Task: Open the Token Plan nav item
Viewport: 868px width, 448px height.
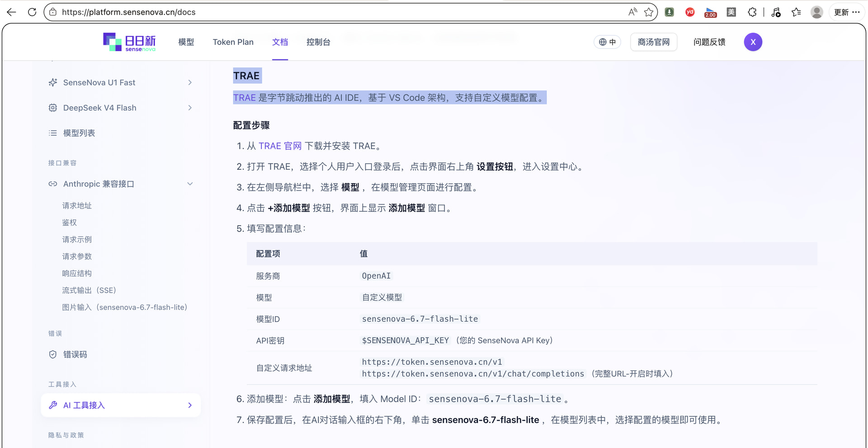Action: (x=233, y=42)
